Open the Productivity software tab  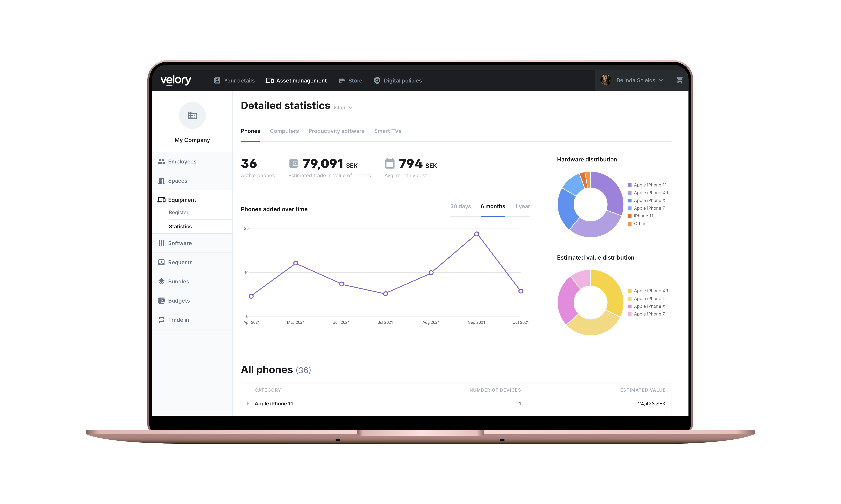336,131
